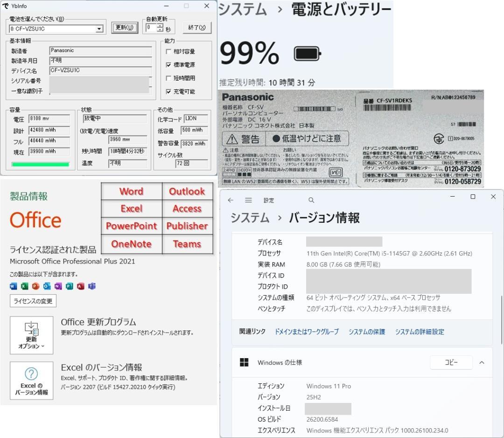Click the YbInfo window system menu icon
Screen dimensions: 504x438
point(6,6)
